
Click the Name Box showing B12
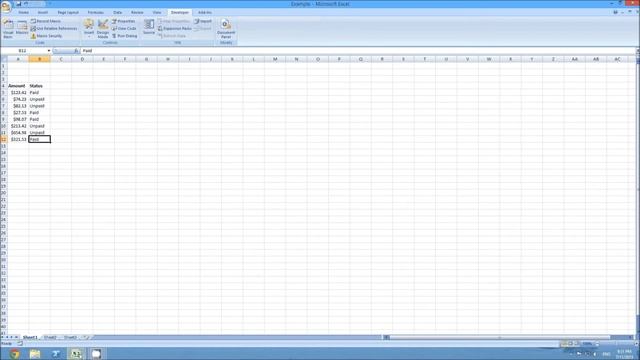(24, 51)
